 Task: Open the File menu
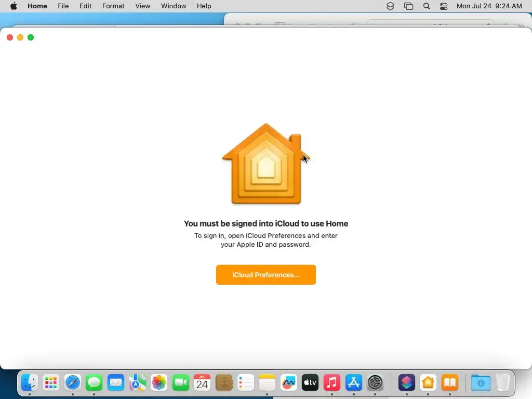[x=63, y=6]
